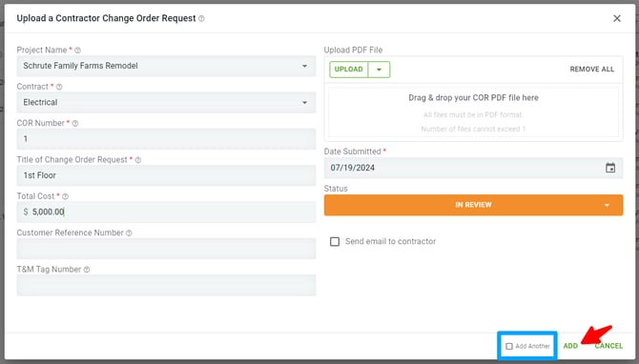Click help icon next to T&M Tag Number
639x364 pixels.
pyautogui.click(x=87, y=270)
